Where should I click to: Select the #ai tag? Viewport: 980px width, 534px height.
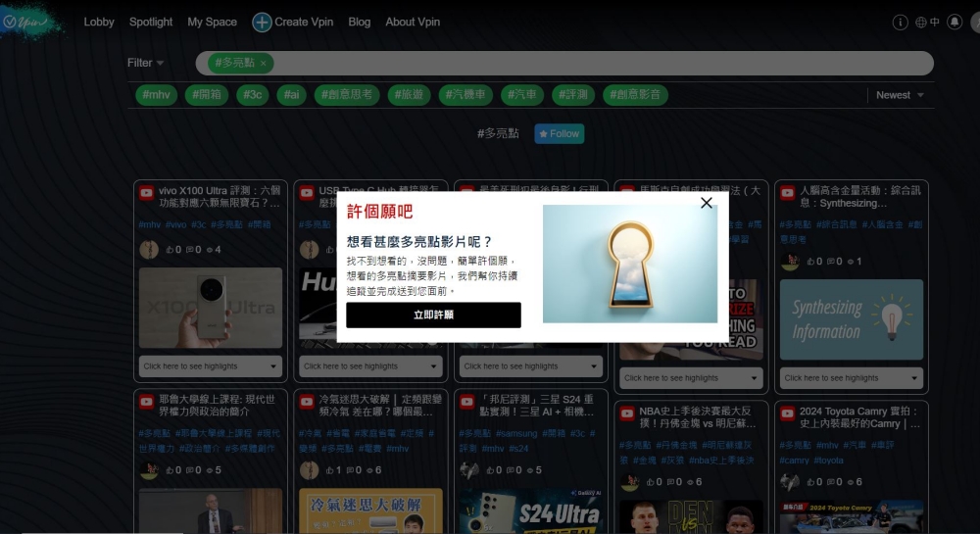(x=291, y=95)
